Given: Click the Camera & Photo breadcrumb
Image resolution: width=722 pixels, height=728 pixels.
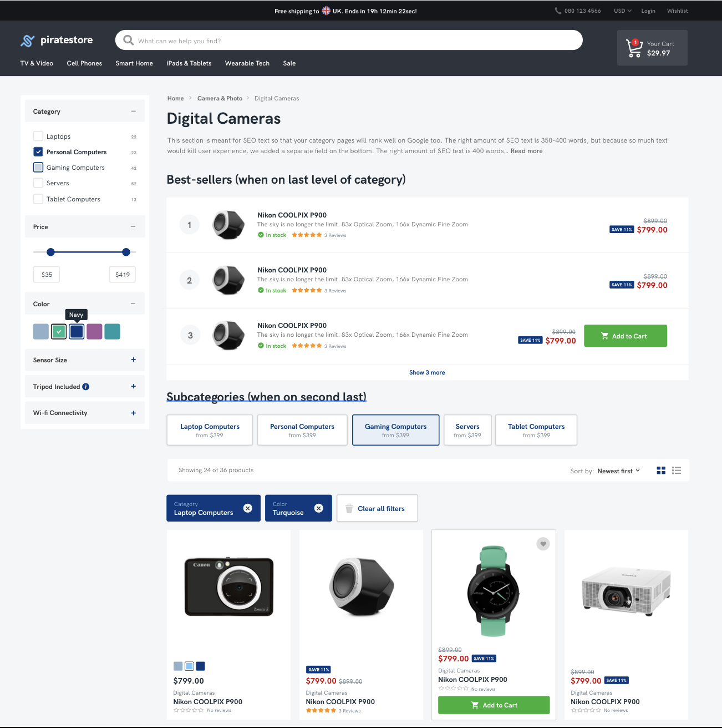Looking at the screenshot, I should pyautogui.click(x=220, y=98).
